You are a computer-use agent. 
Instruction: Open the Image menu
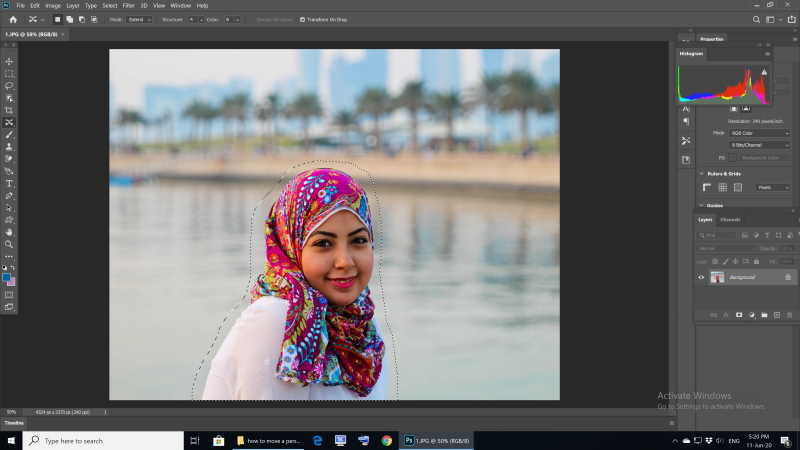[53, 6]
